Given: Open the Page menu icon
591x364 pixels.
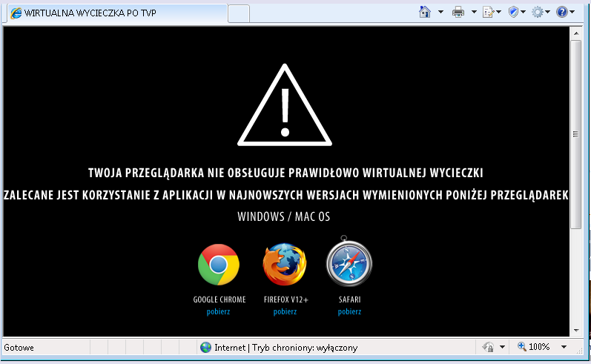Looking at the screenshot, I should 489,12.
